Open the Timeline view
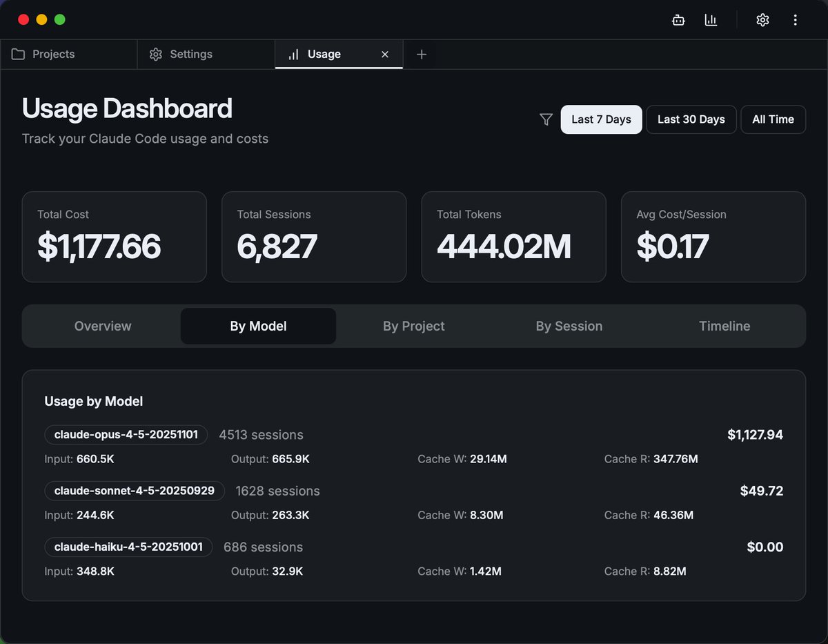828x644 pixels. pyautogui.click(x=724, y=326)
